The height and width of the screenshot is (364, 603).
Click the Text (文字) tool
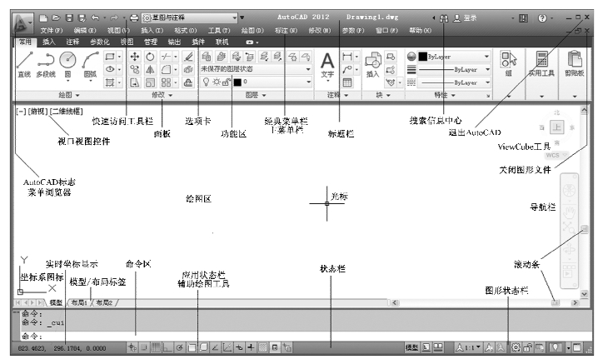327,66
